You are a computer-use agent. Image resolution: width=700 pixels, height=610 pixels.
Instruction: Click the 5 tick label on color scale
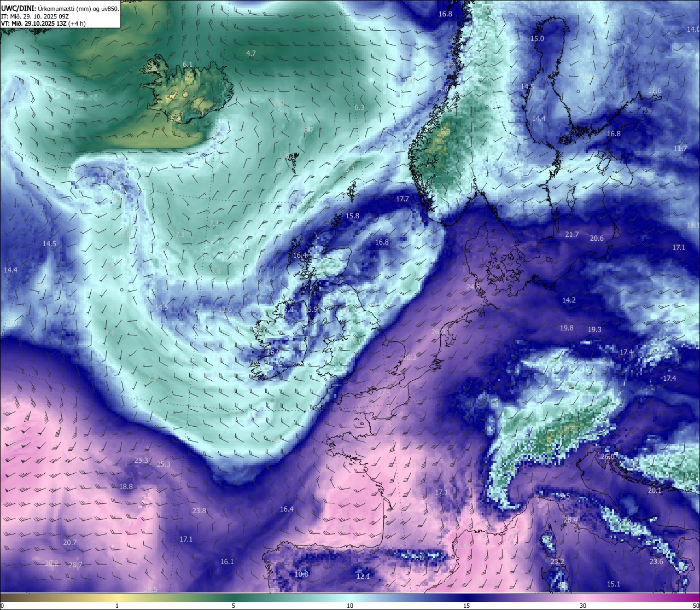tap(234, 606)
